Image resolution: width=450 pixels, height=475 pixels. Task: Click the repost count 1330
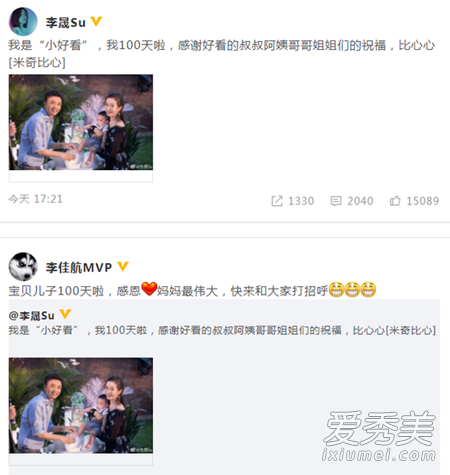(x=301, y=201)
